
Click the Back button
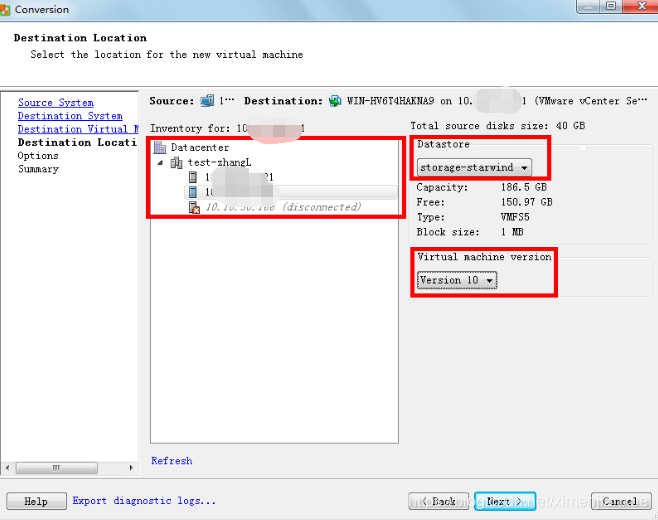[x=439, y=501]
